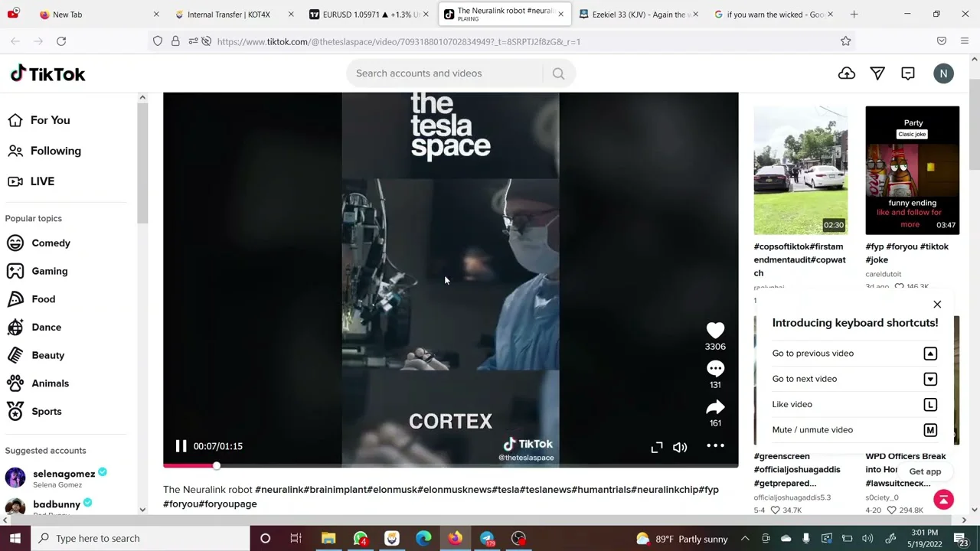This screenshot has width=980, height=551.
Task: Click the red scroll-to-top button
Action: [943, 499]
